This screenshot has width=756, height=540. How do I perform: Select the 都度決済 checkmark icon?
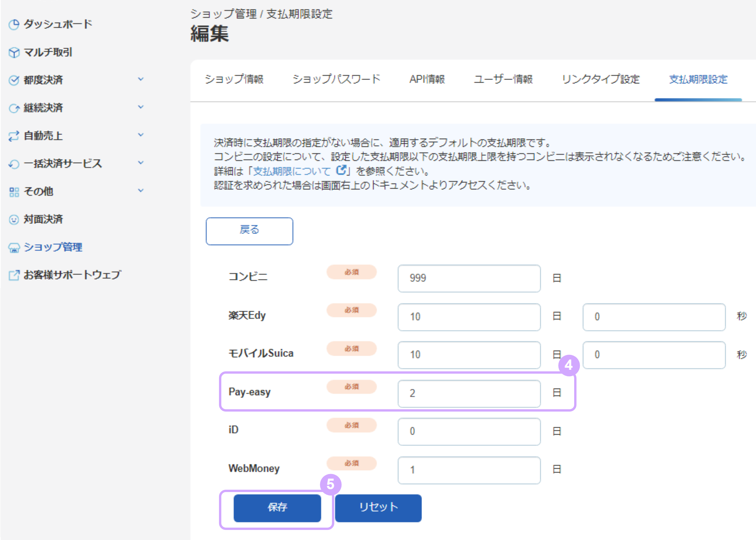(14, 80)
